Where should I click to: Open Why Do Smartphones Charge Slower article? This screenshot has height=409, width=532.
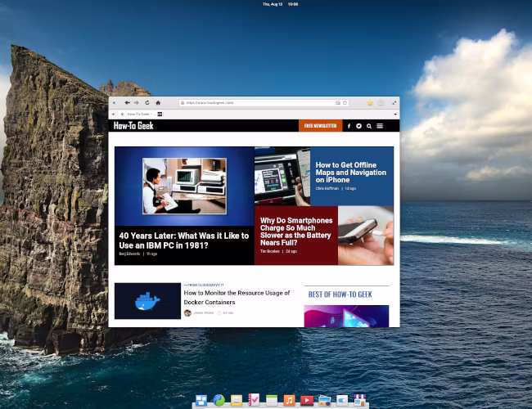295,231
